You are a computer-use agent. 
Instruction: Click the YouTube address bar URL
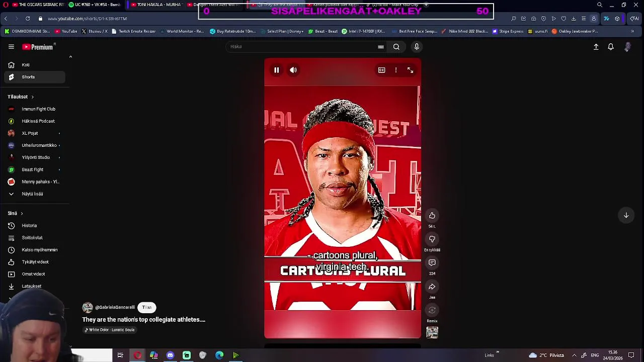coord(88,19)
